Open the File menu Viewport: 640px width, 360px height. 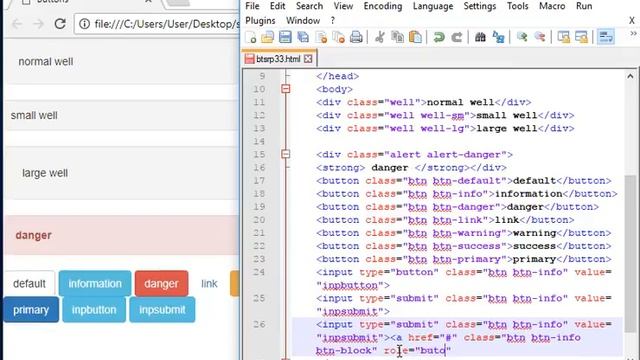tap(252, 6)
